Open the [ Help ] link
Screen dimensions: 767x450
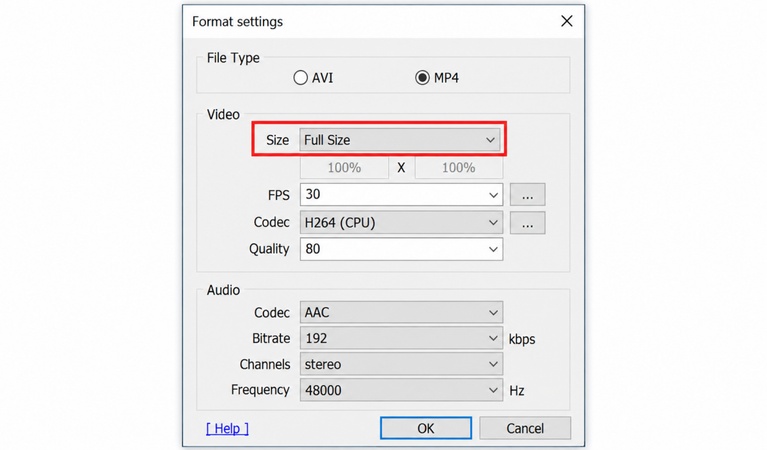click(227, 428)
